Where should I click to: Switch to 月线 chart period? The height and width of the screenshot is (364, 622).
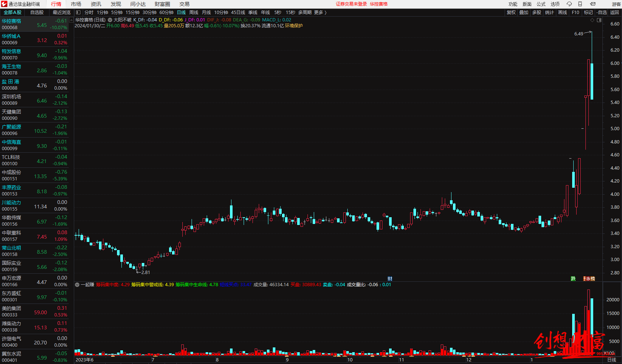point(206,13)
